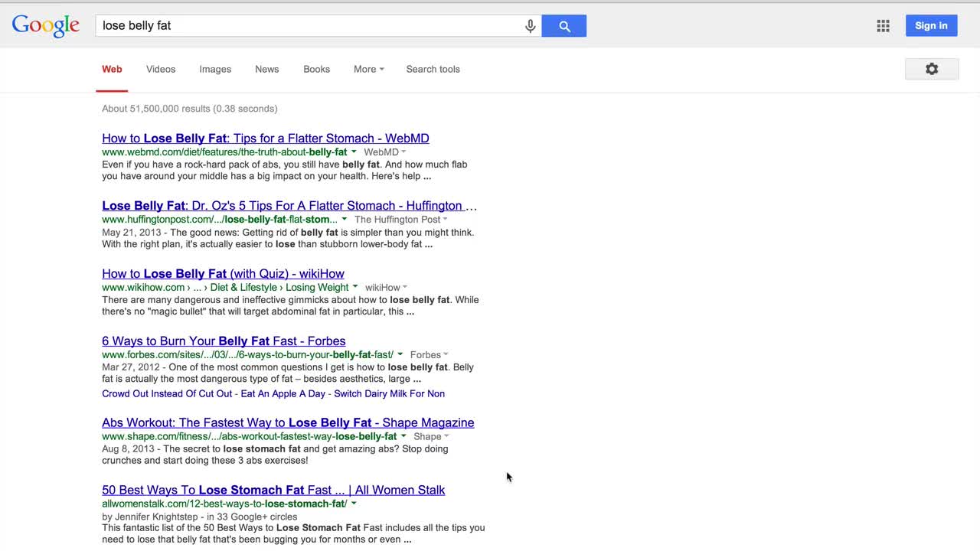Expand green arrow beside shape.com URL
The height and width of the screenshot is (551, 980).
tap(403, 436)
